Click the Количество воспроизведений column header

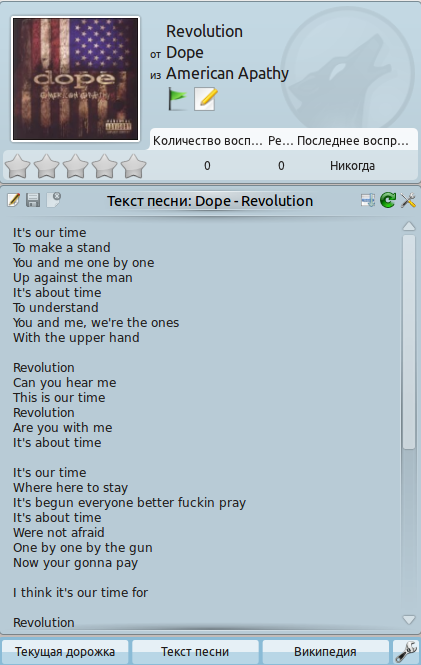point(207,141)
